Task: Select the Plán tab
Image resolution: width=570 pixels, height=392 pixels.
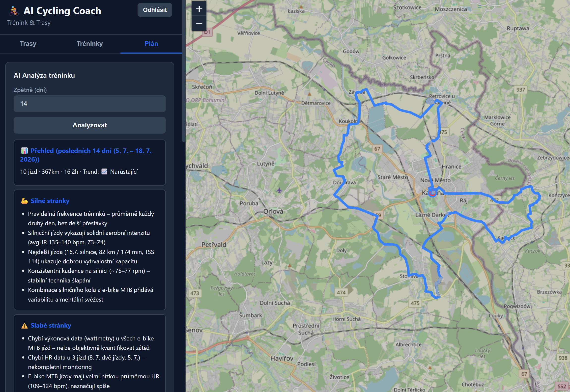Action: coord(151,44)
